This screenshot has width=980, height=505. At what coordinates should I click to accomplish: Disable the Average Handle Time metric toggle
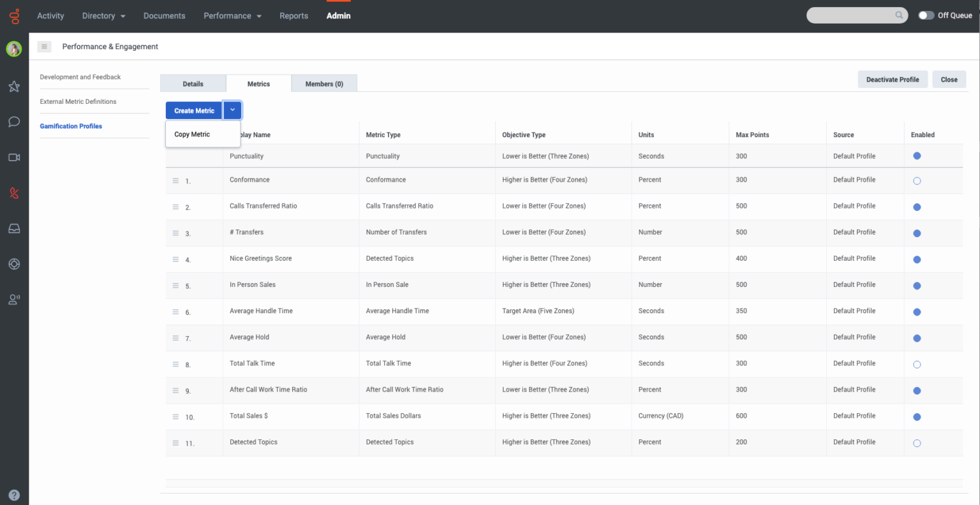[917, 312]
